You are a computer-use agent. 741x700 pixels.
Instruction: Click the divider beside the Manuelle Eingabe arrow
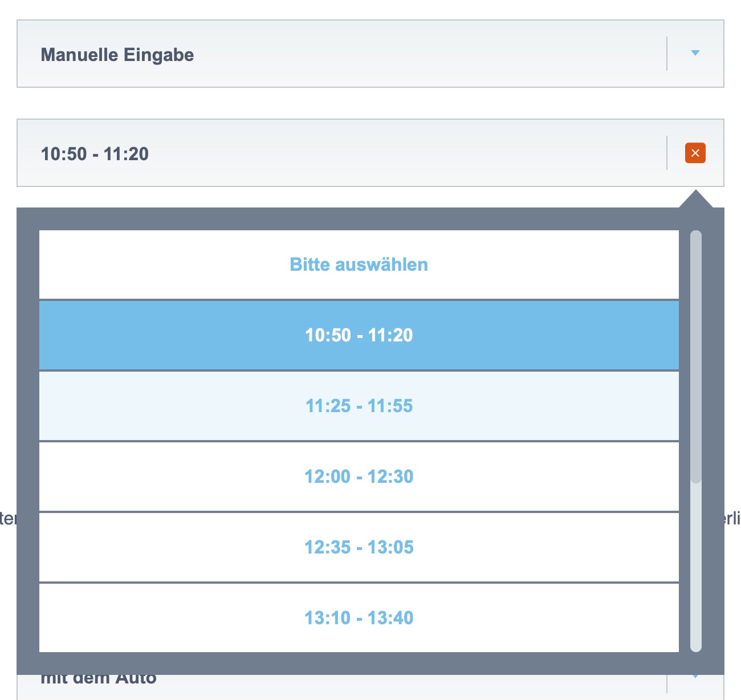[667, 54]
